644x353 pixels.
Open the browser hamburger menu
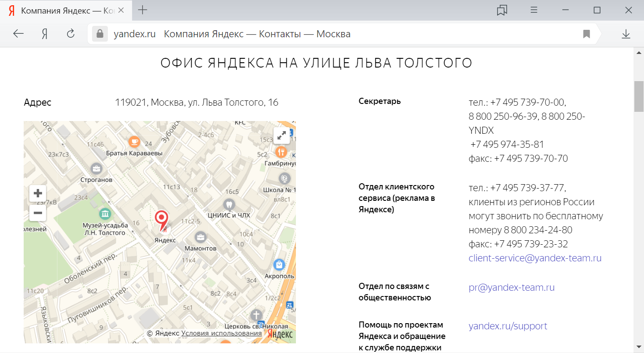(534, 10)
